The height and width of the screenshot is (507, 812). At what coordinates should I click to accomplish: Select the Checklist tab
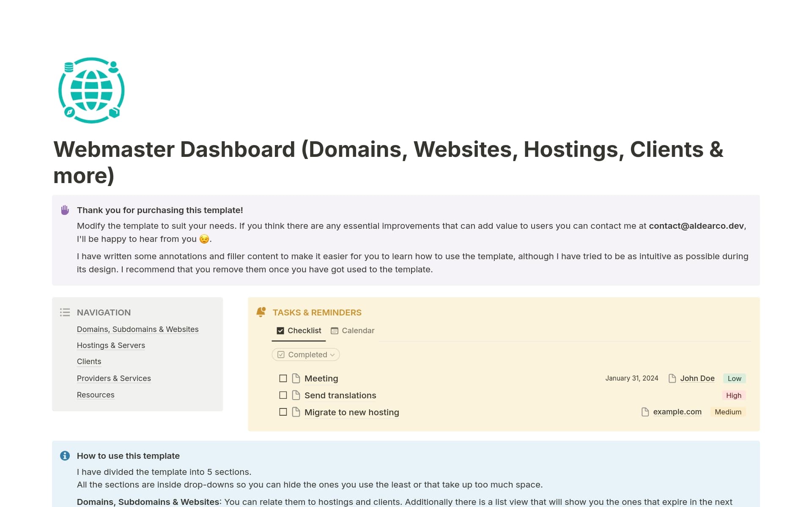coord(299,330)
